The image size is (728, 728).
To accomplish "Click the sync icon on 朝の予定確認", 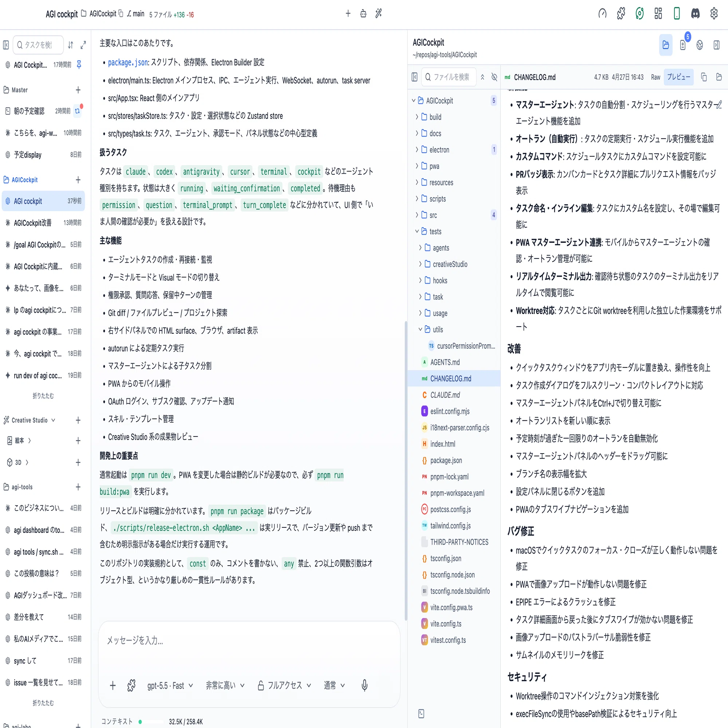I will [78, 111].
